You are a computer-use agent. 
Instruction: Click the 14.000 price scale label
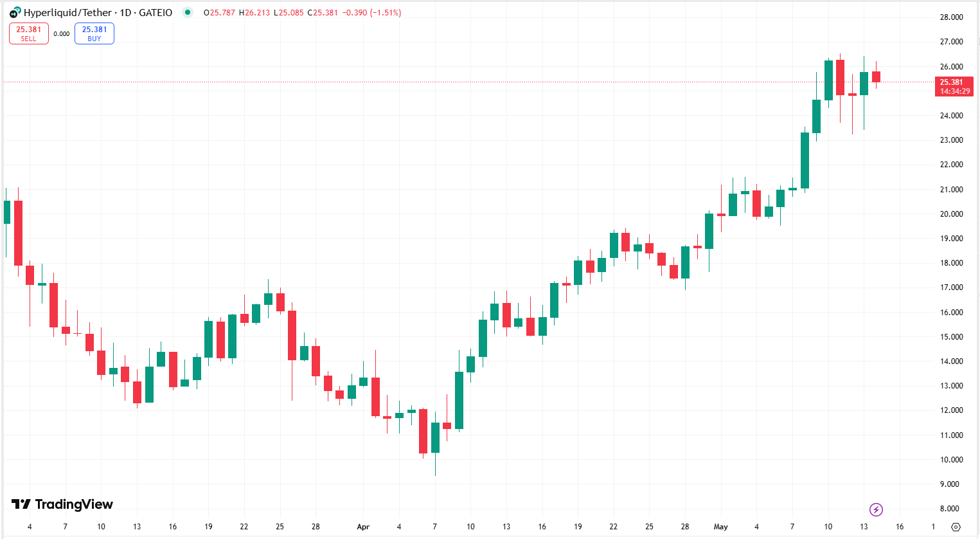(951, 361)
